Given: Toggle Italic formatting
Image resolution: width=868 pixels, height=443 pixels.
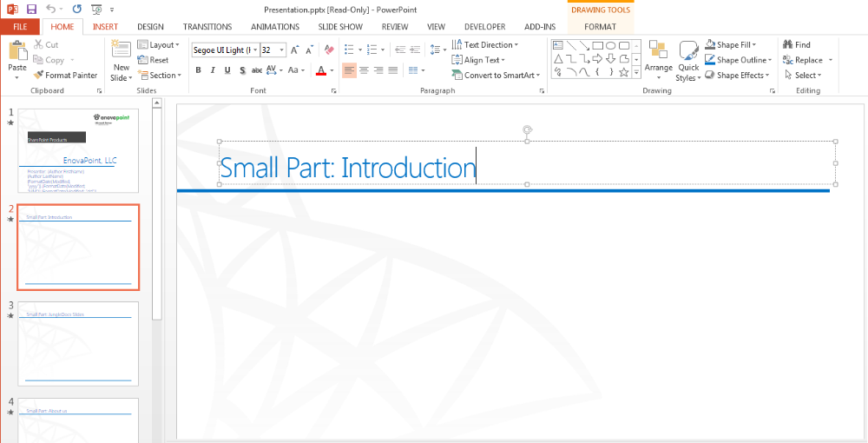Looking at the screenshot, I should [x=213, y=70].
